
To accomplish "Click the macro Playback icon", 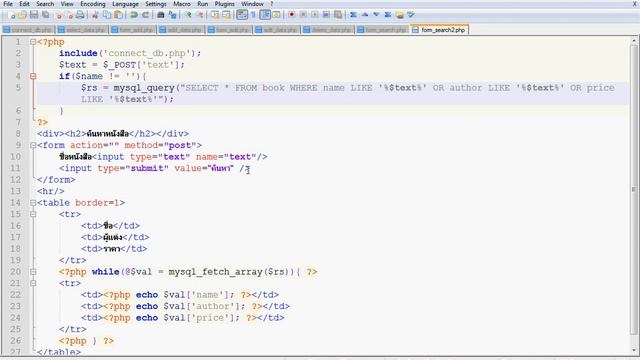I will [x=315, y=15].
